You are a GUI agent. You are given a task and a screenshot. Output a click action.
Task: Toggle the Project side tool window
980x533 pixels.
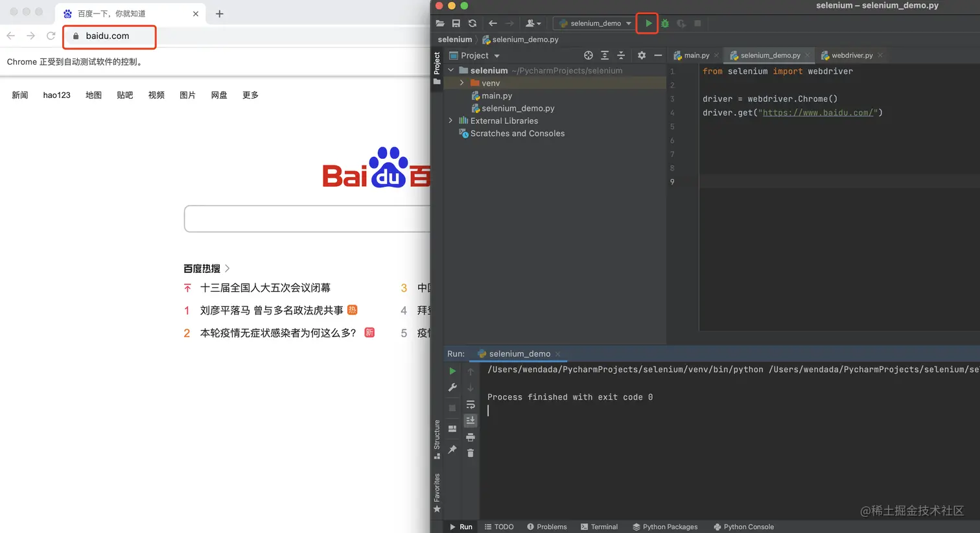point(437,68)
